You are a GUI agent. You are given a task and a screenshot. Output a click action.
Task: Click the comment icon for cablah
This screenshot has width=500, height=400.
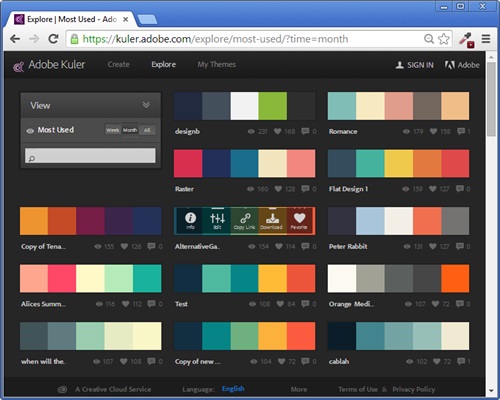click(461, 361)
